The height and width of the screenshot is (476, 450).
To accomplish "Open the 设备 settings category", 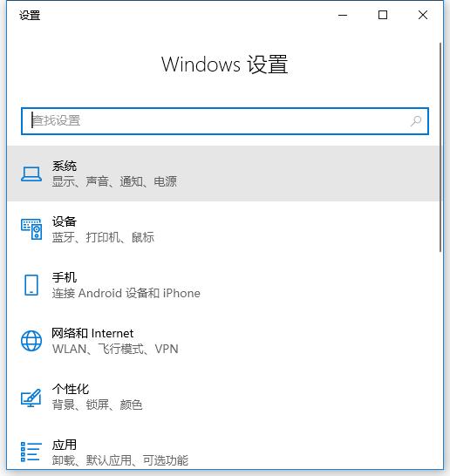I will 223,229.
